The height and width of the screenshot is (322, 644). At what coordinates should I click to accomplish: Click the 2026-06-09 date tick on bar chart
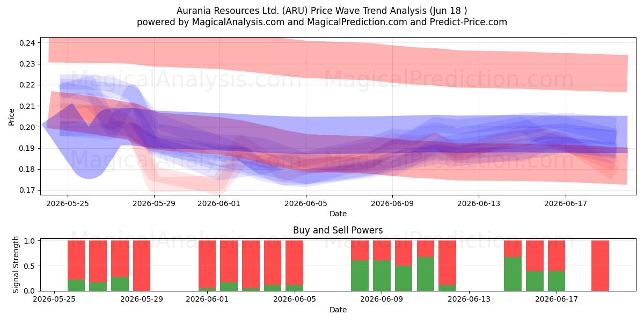point(382,299)
